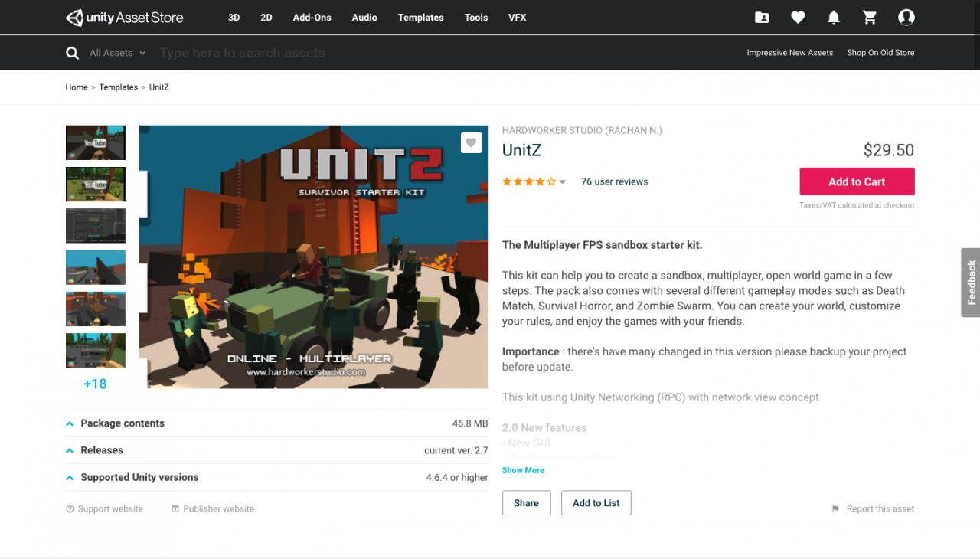980x559 pixels.
Task: Click the star rating display
Action: pyautogui.click(x=529, y=182)
